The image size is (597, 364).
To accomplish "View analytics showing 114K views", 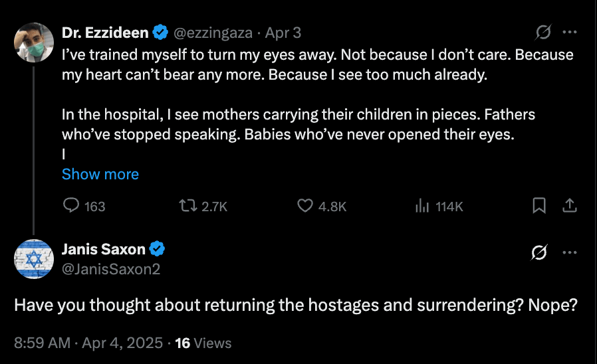I will pos(422,207).
